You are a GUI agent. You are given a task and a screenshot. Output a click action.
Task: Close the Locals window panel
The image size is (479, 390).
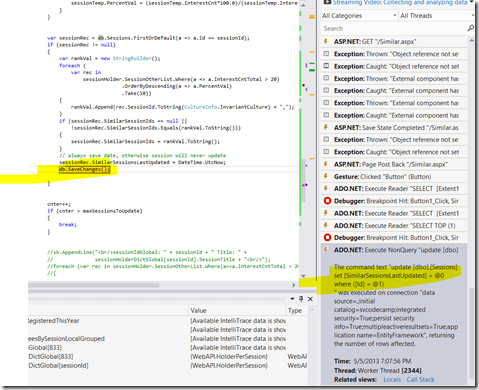click(310, 299)
